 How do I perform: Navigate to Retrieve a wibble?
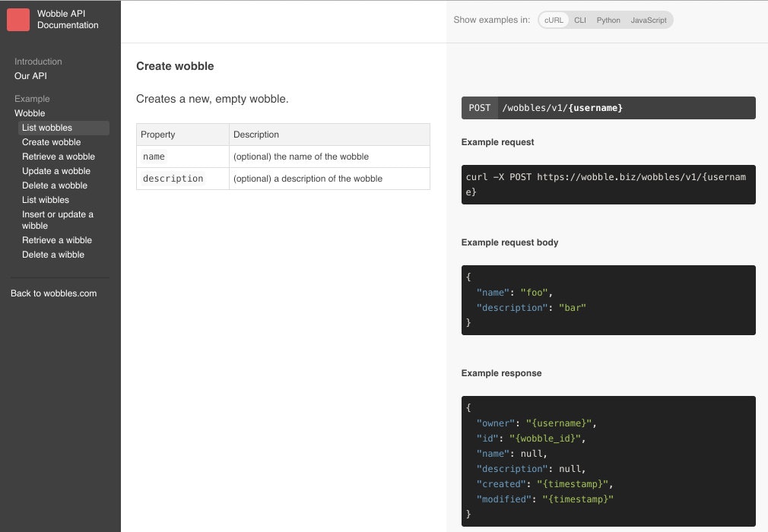[x=57, y=240]
